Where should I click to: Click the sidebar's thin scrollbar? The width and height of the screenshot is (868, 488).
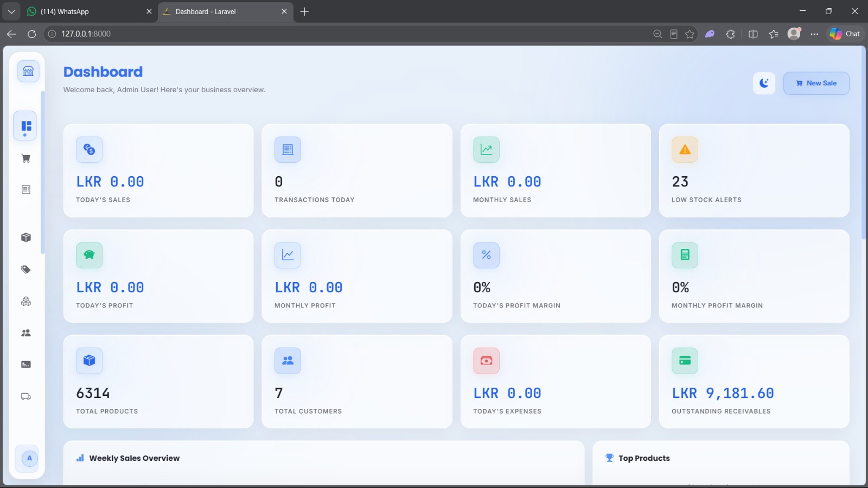42,172
